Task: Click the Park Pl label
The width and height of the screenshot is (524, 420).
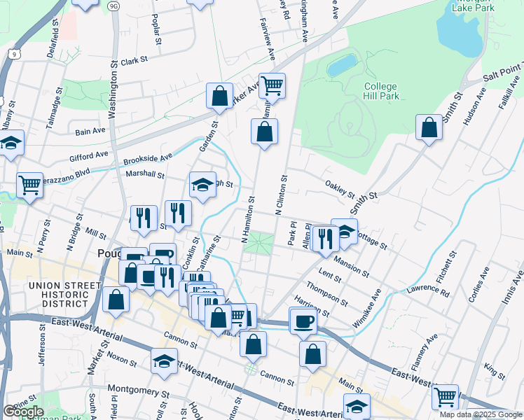Action: [x=292, y=234]
